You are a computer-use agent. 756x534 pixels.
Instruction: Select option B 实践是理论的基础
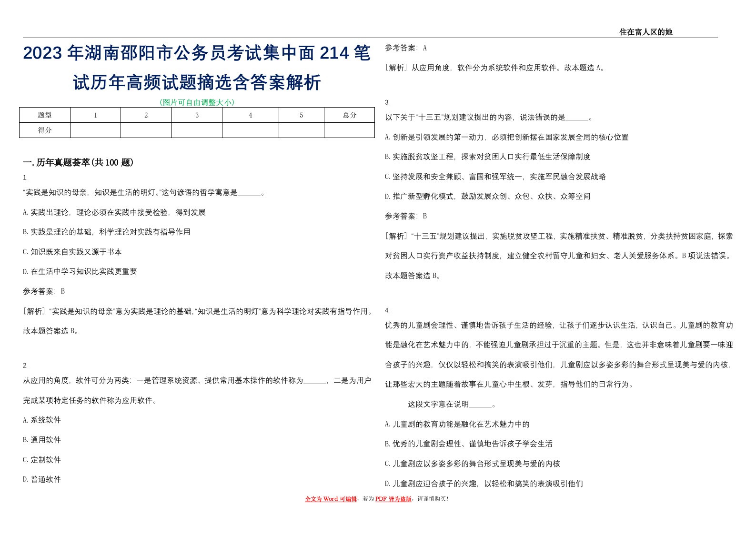[x=107, y=232]
